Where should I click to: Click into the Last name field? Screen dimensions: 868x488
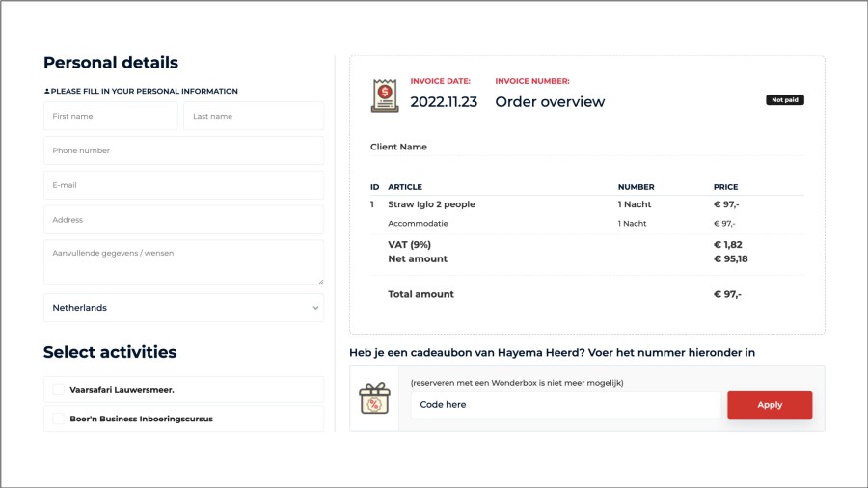253,116
